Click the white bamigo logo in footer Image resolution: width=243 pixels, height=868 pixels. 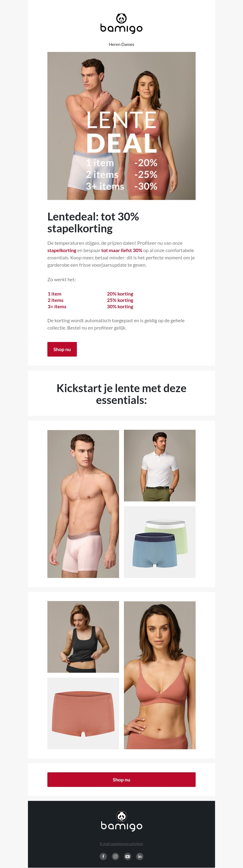[121, 821]
